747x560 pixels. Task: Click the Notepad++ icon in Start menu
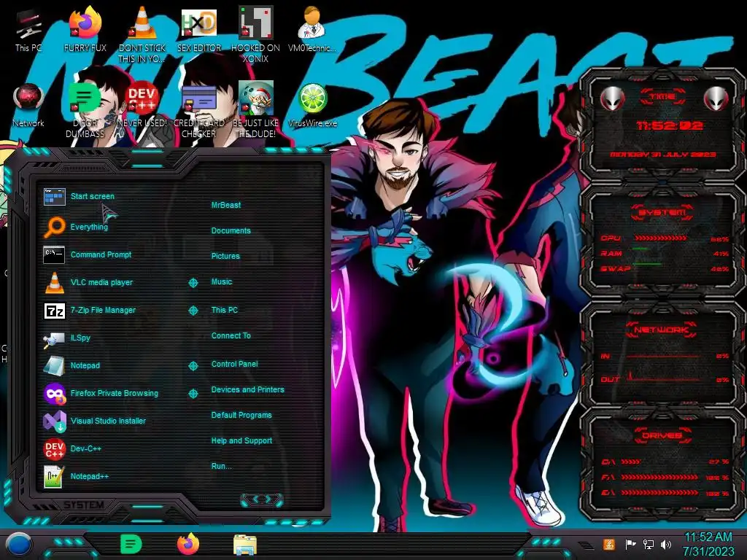point(53,477)
